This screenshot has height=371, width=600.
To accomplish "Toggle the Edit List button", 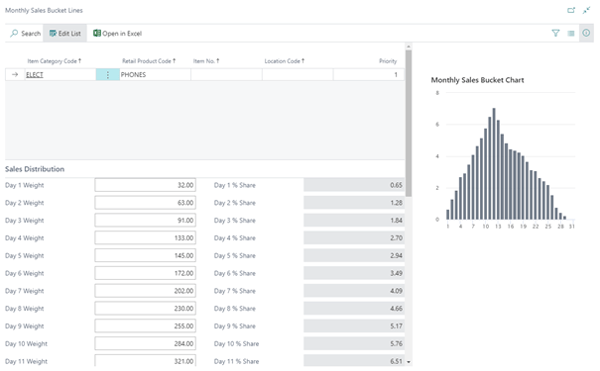I will (x=65, y=33).
